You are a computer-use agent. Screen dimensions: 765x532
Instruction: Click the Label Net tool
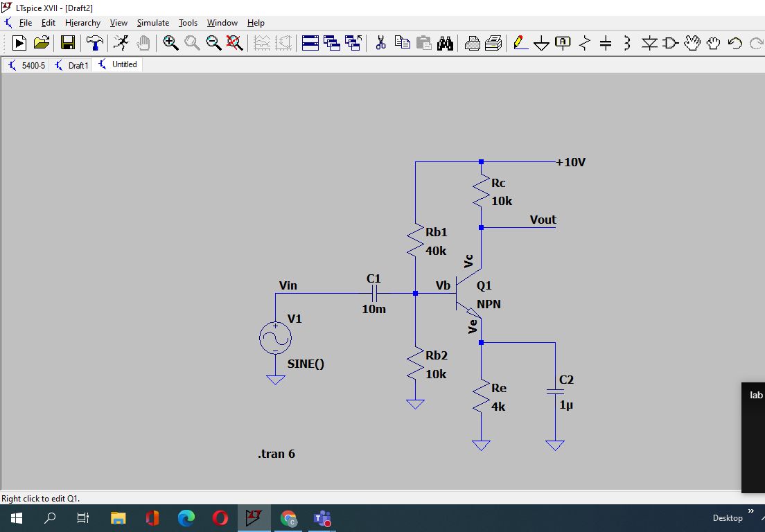(x=563, y=43)
